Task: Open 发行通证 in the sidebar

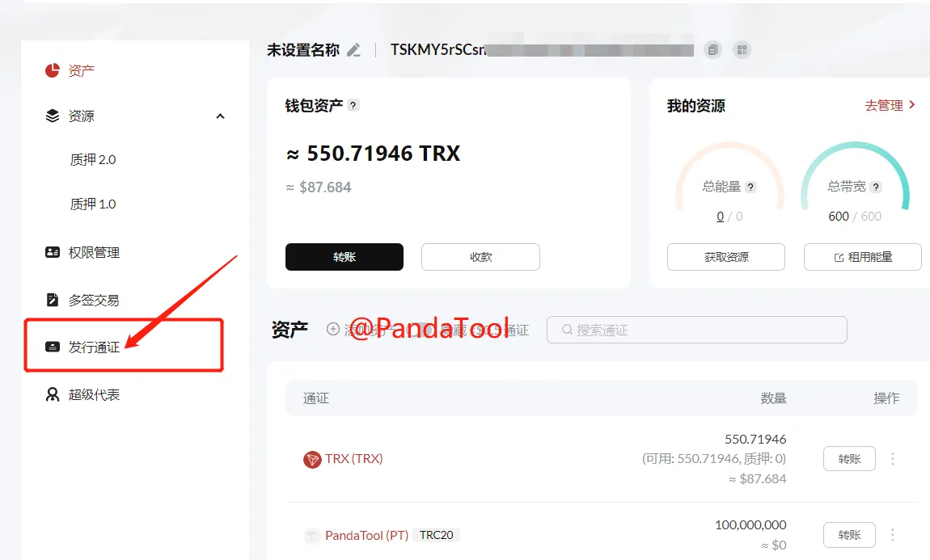Action: [94, 347]
